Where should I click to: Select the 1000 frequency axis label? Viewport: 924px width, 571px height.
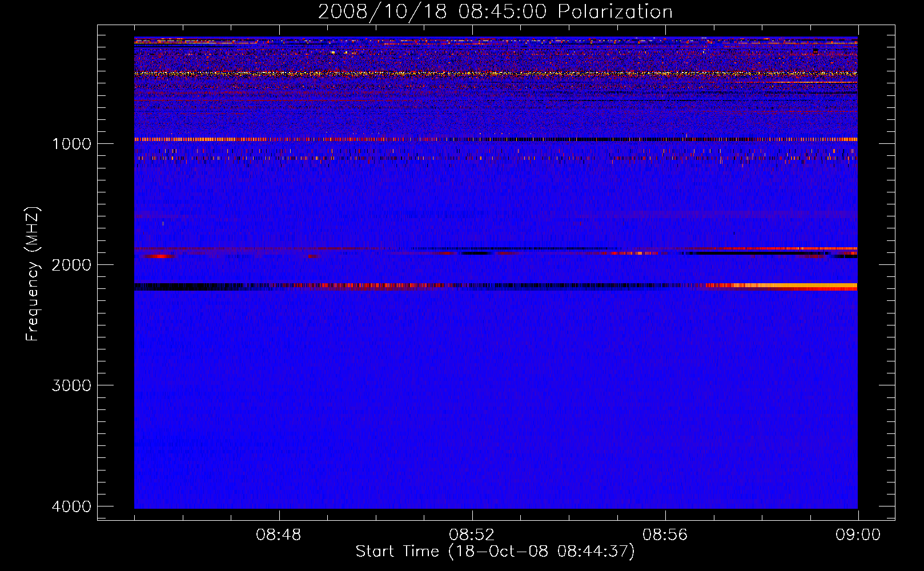click(71, 144)
